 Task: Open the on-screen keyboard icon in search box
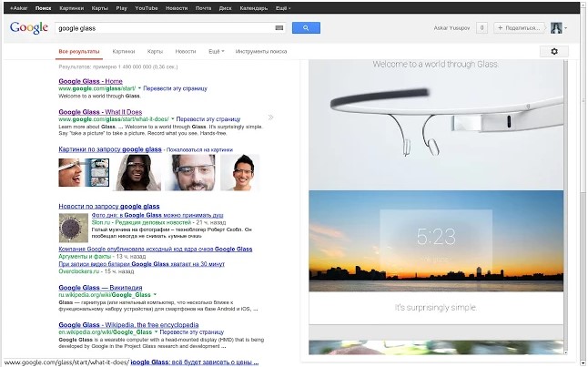pos(279,28)
